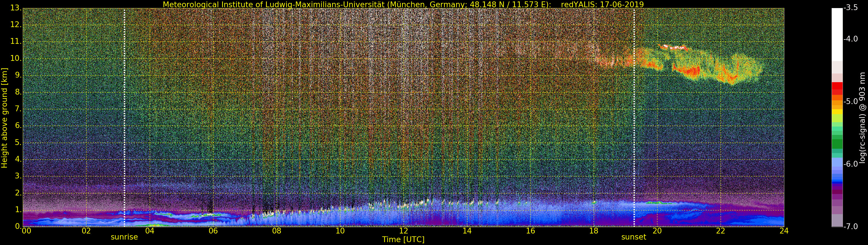Click the height tick label '5.'
This screenshot has width=868, height=245.
click(18, 142)
